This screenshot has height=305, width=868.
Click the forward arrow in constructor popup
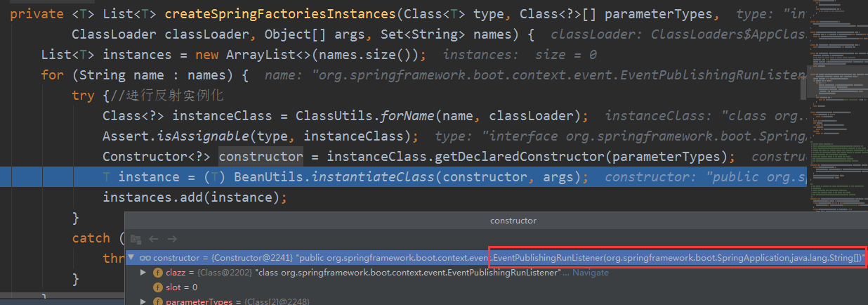point(172,239)
